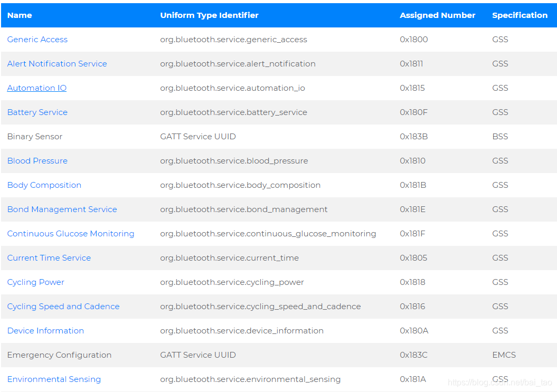557x392 pixels.
Task: Select assigned number 0x181A
Action: 413,379
